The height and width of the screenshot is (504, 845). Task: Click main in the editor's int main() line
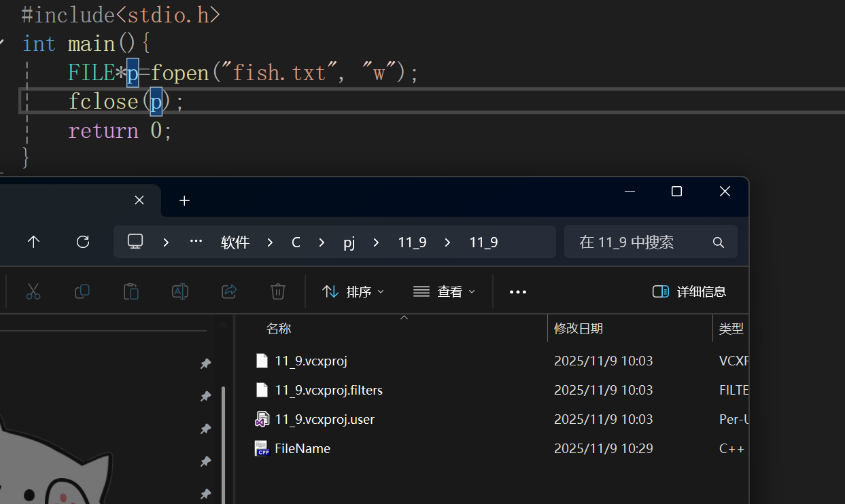92,43
